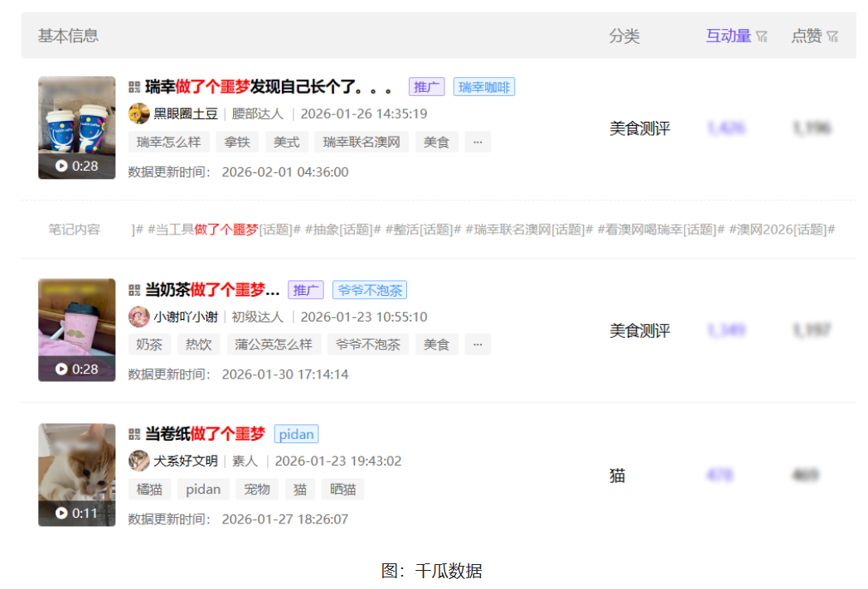Viewport: 868px width, 589px height.
Task: Click QR code icon beside 当卷纸做了个噩梦 title
Action: [134, 434]
